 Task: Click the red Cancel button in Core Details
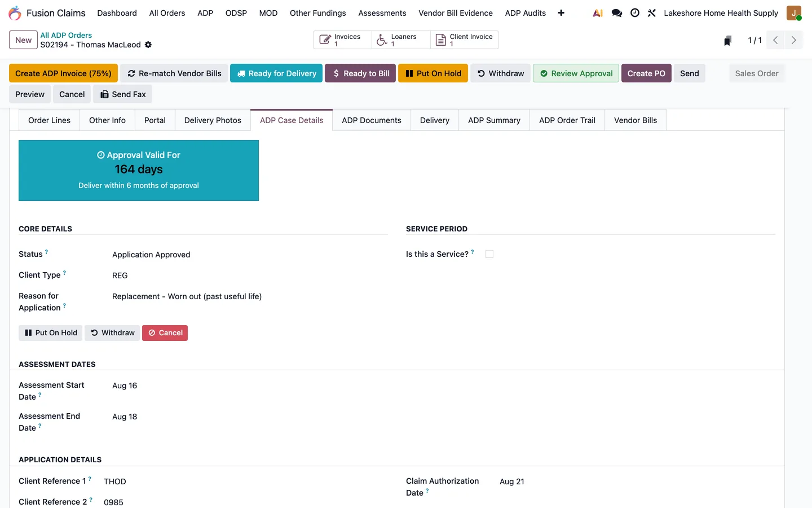click(x=165, y=333)
